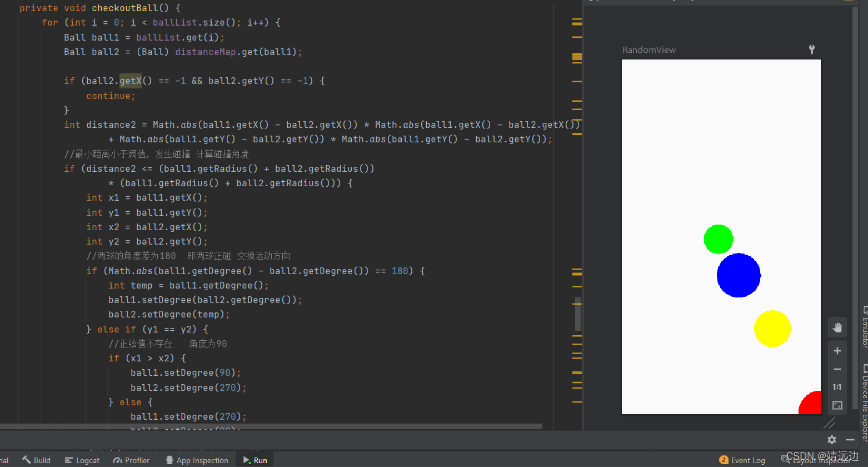Click 'ball2.setDegree(270);' line
868x467 pixels.
[188, 387]
